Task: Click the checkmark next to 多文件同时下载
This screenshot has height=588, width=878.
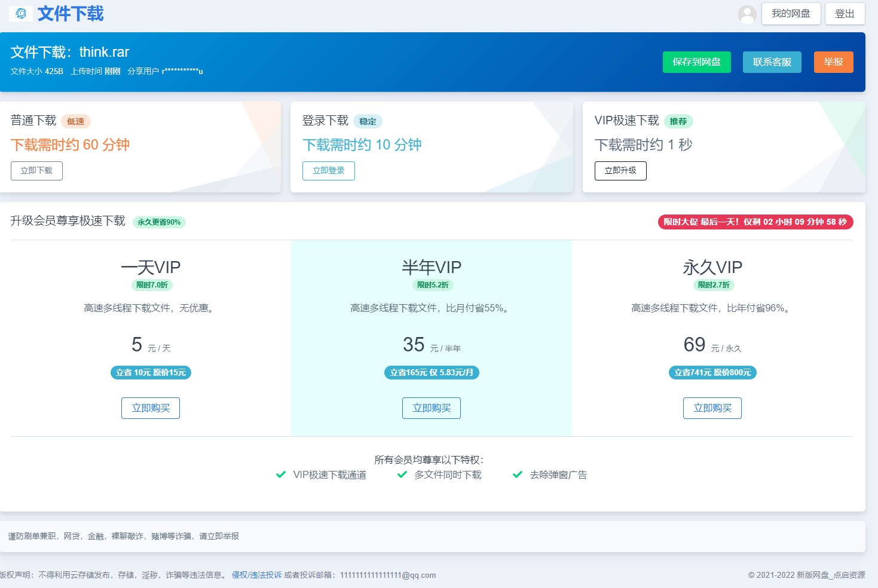Action: 402,474
